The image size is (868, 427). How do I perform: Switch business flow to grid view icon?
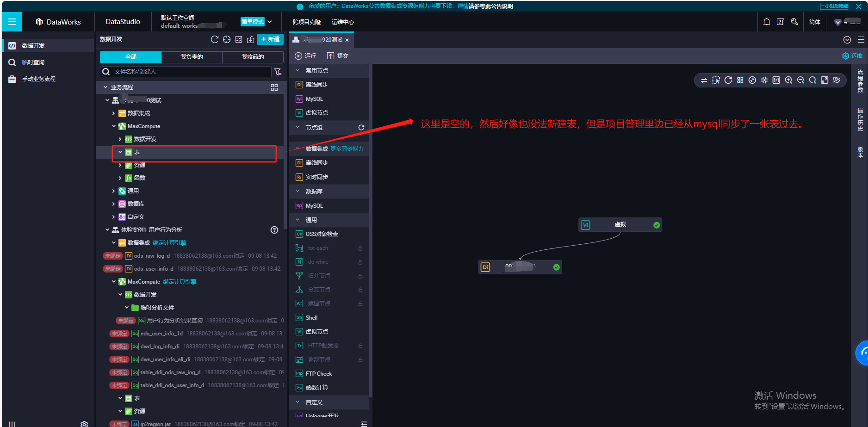coord(274,87)
